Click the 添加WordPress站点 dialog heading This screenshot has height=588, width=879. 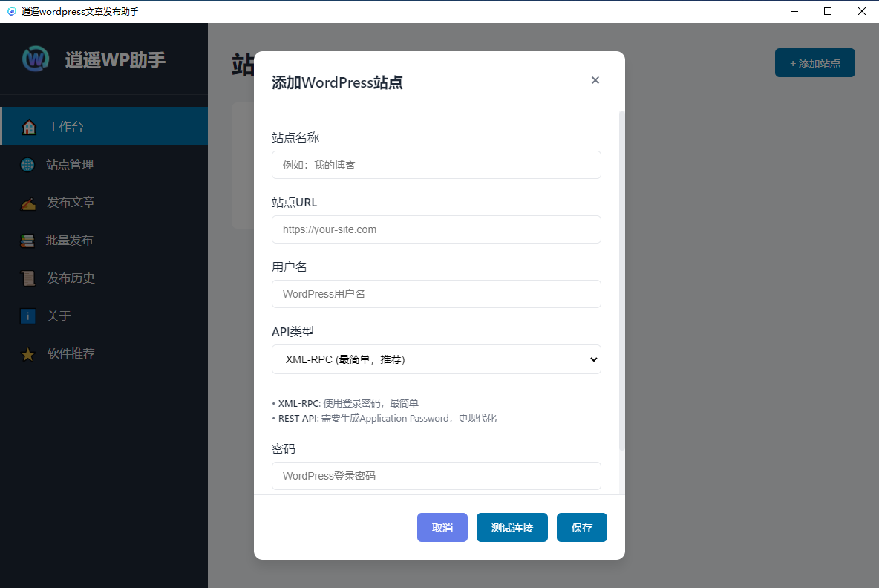(337, 82)
